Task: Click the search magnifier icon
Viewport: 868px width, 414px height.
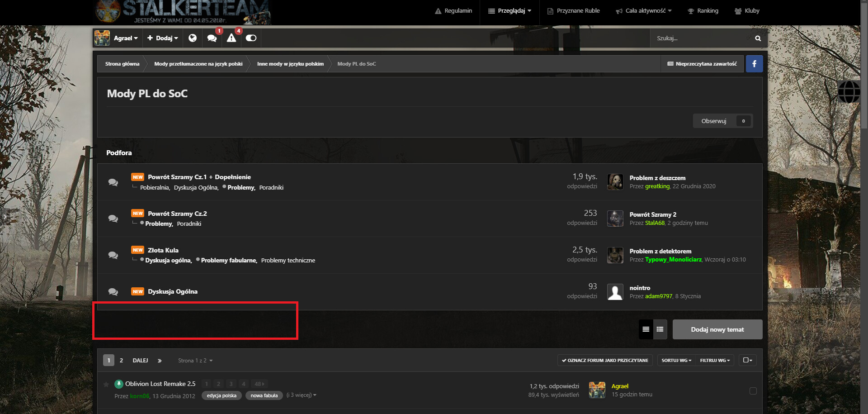Action: click(758, 38)
